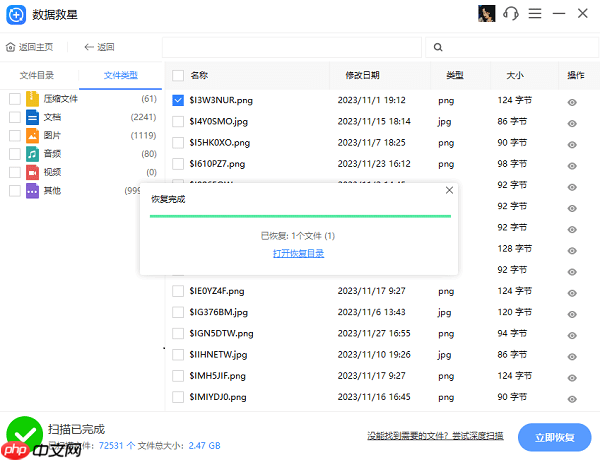Open the hamburger menu icon
The height and width of the screenshot is (460, 600).
535,14
